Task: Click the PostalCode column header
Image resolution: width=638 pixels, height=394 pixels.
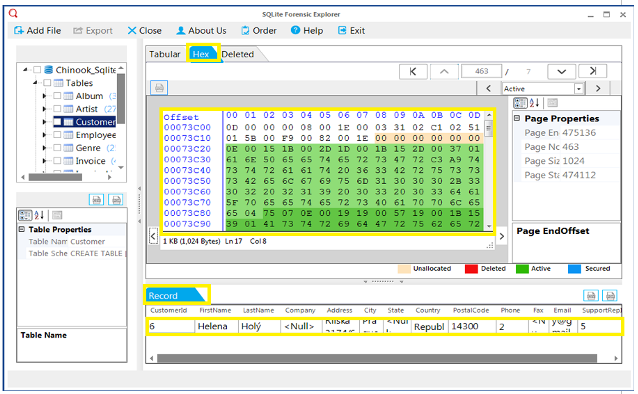Action: [x=471, y=310]
